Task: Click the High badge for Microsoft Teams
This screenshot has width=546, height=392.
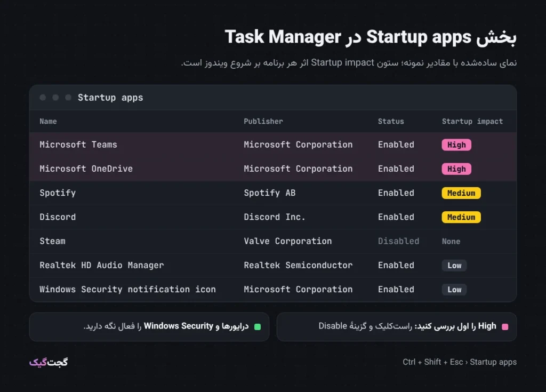Action: tap(456, 145)
